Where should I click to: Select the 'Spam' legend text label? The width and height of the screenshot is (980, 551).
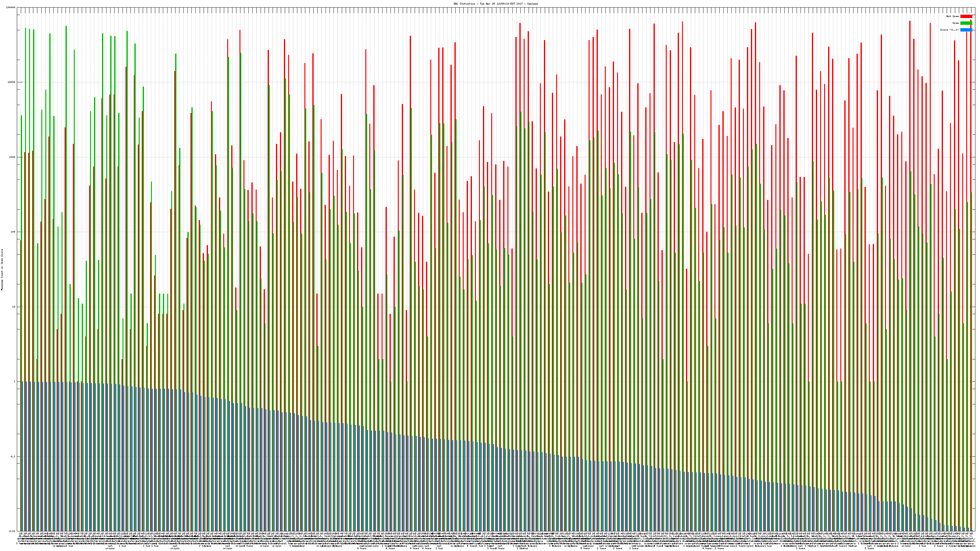pos(956,23)
